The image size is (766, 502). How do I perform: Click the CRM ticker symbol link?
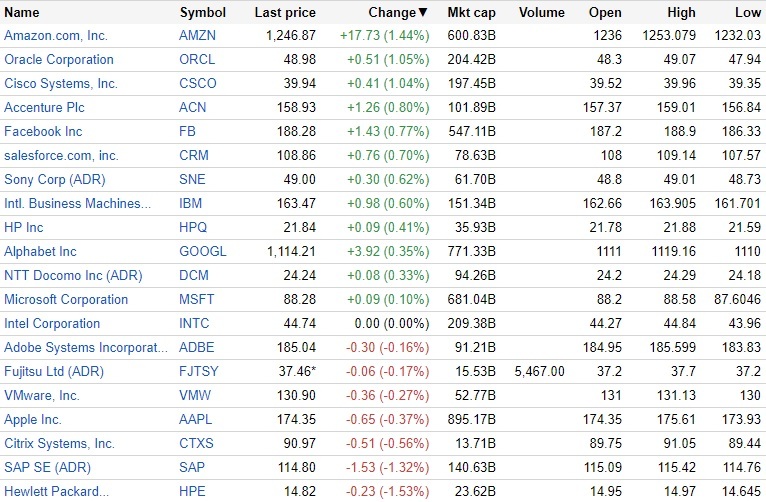click(195, 155)
